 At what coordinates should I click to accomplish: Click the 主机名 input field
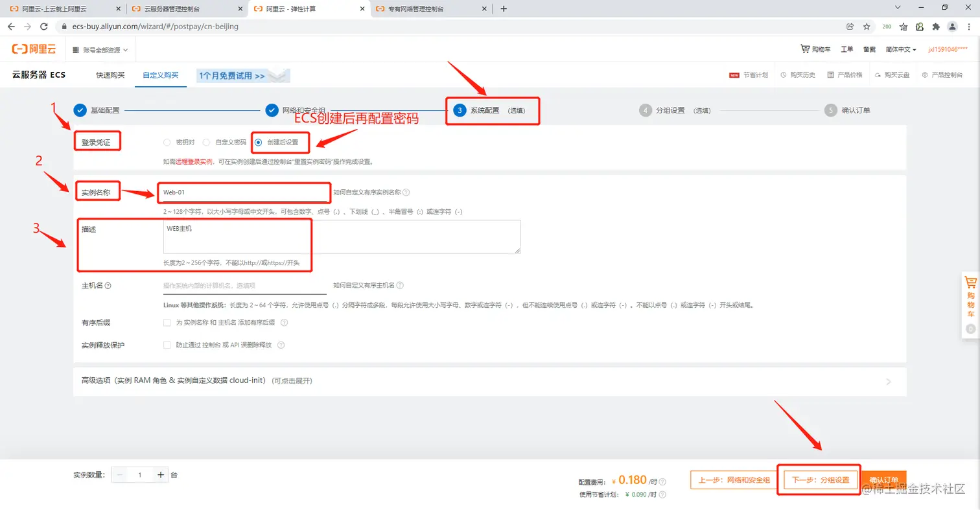click(x=245, y=285)
